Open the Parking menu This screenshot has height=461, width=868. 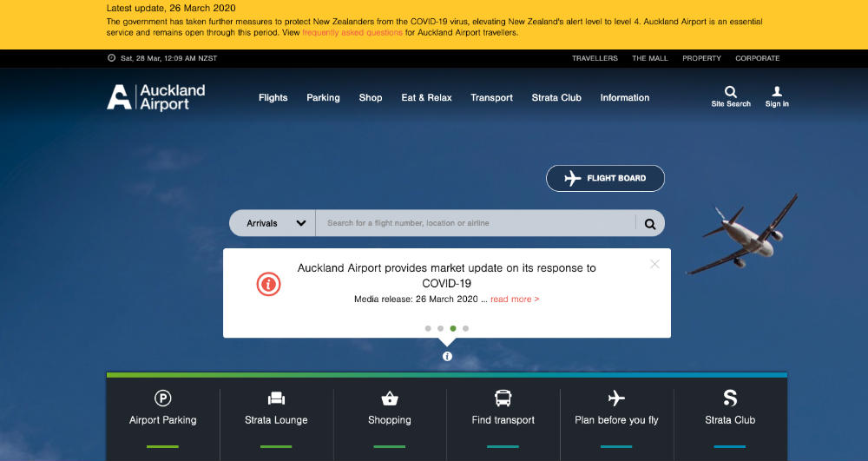click(x=323, y=97)
